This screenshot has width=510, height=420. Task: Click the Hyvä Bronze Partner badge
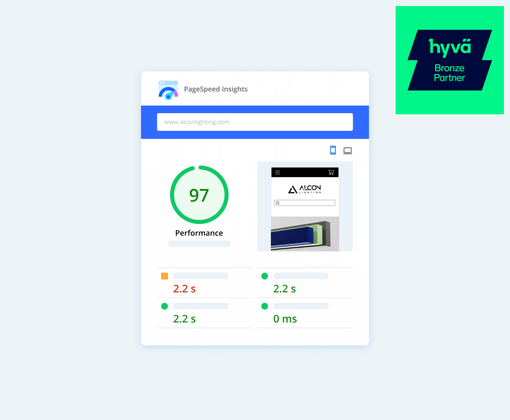coord(450,60)
